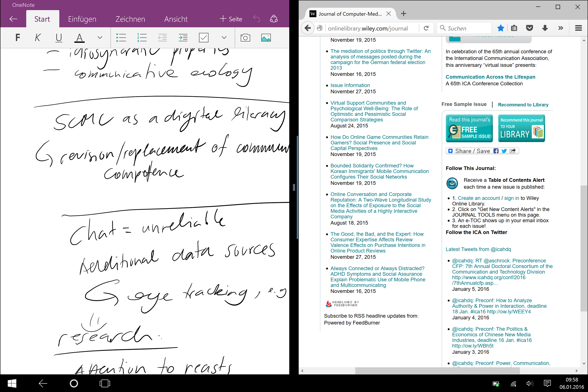Open the Firefox hamburger menu

point(579,28)
